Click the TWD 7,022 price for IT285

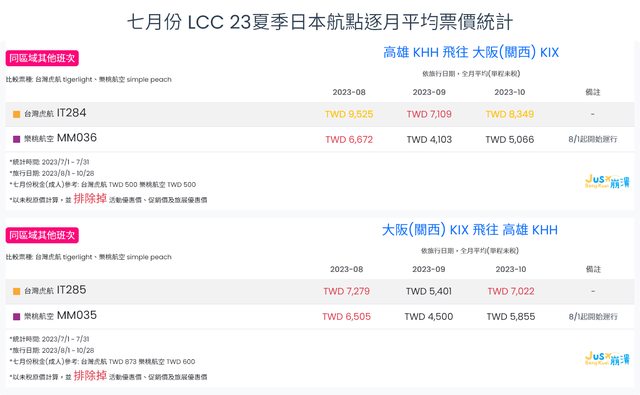511,291
